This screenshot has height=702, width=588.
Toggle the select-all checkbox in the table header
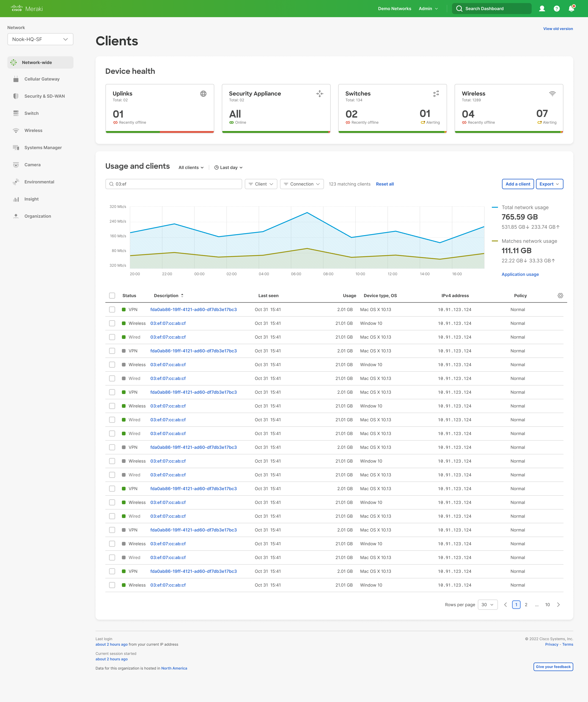[112, 295]
